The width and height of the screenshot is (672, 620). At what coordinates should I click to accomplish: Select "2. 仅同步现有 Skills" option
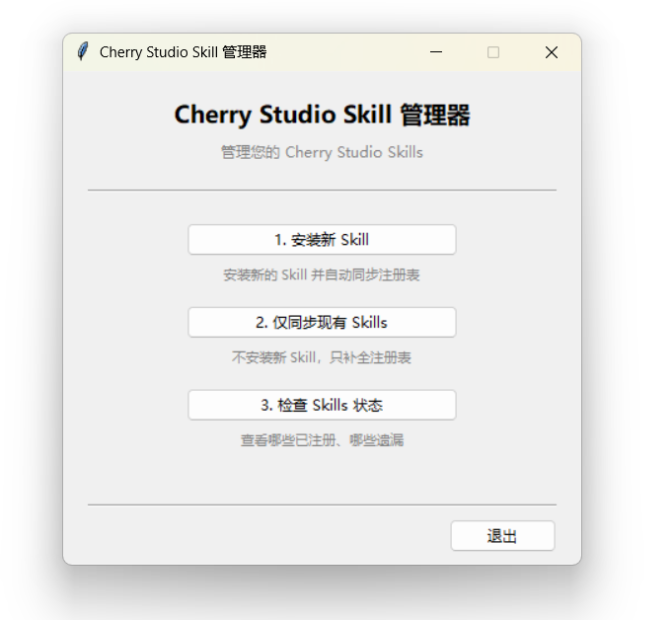(322, 323)
